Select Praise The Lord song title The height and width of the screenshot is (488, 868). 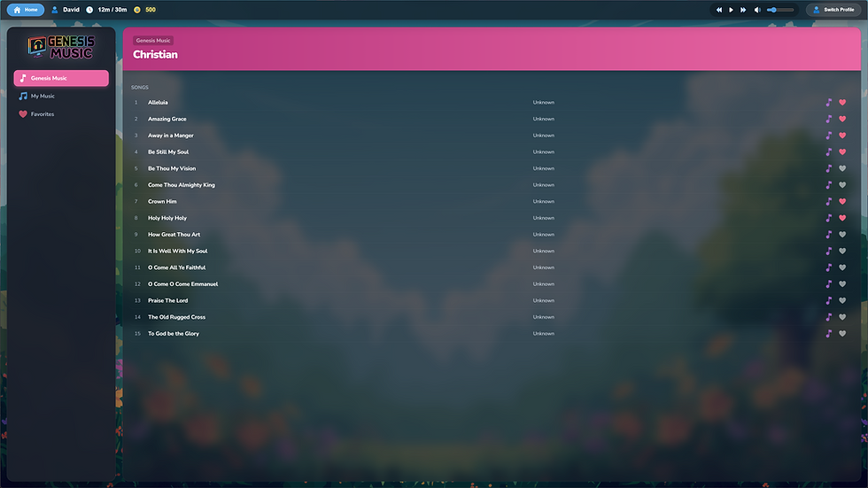(167, 300)
